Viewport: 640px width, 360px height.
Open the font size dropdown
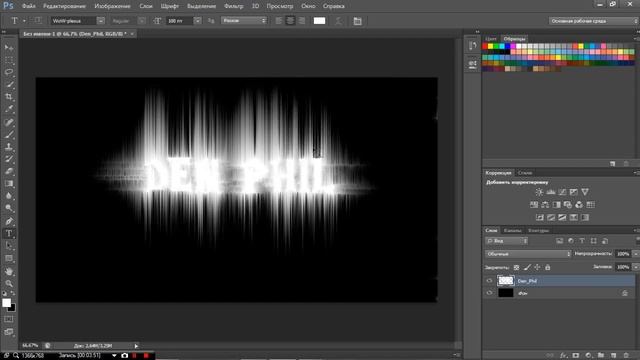coord(198,21)
